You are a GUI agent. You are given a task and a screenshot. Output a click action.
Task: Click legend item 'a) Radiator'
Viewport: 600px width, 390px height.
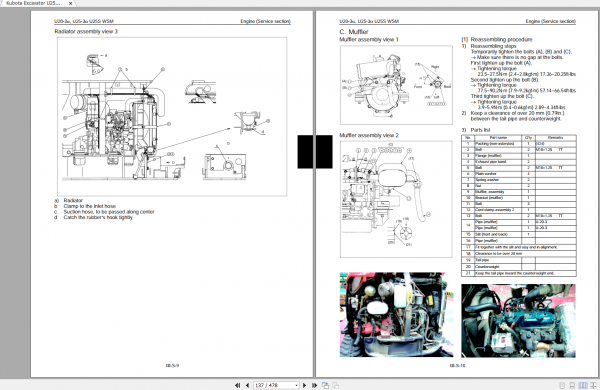pos(68,201)
